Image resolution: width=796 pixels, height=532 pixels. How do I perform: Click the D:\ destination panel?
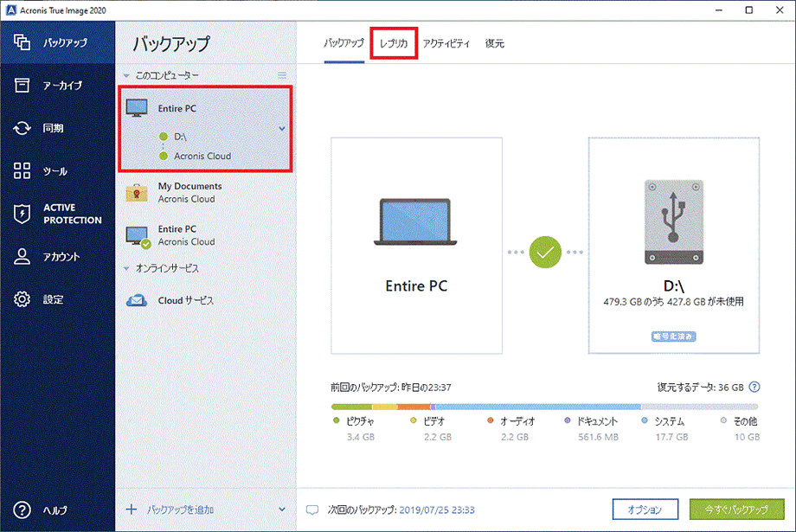coord(674,246)
